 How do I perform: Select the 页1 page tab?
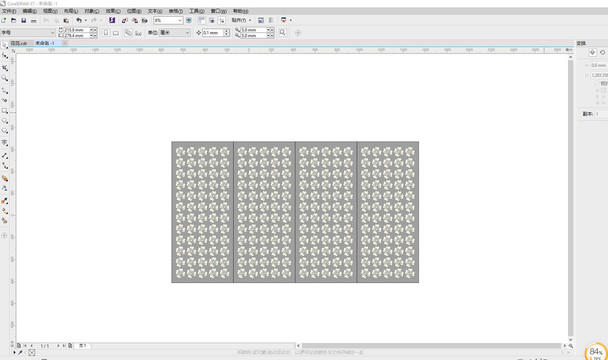[x=83, y=345]
